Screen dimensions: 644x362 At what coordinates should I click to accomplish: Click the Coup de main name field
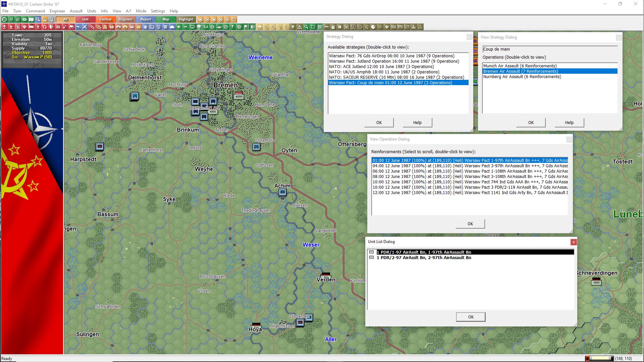tap(549, 49)
